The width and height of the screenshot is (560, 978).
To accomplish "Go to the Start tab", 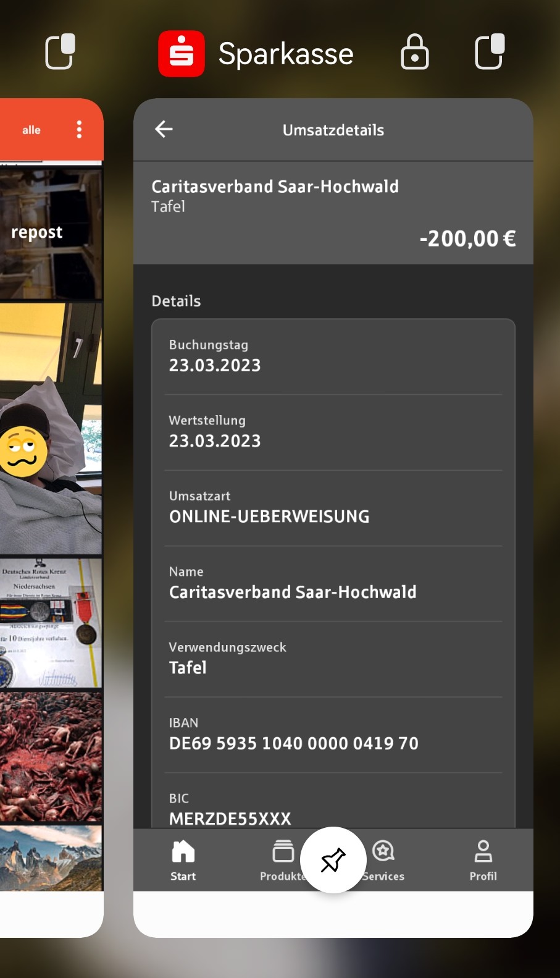I will click(x=183, y=861).
